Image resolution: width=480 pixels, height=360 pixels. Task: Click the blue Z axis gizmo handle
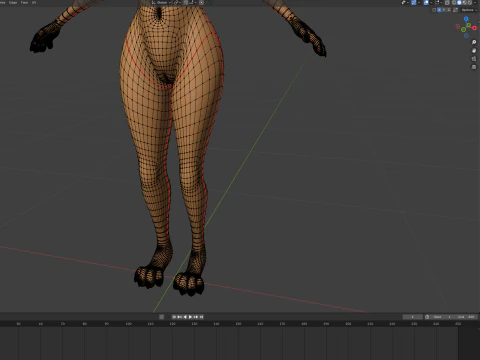pos(466,19)
